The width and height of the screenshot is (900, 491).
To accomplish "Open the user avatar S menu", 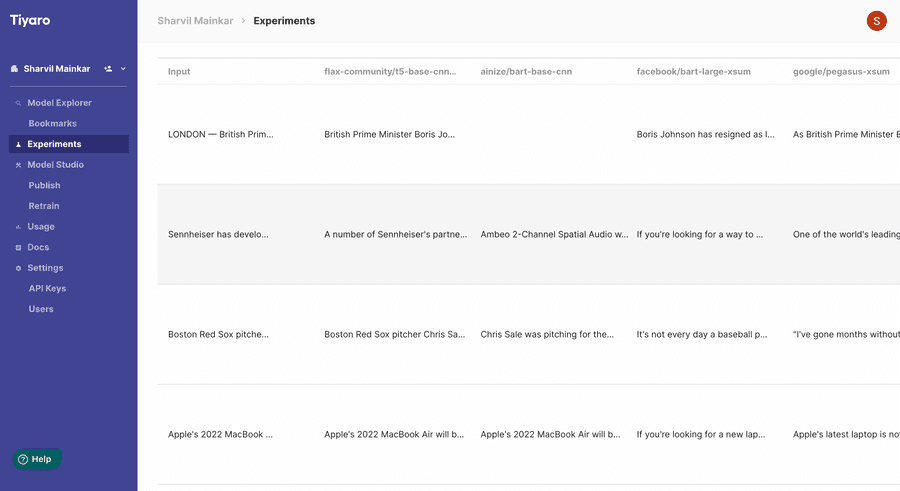I will (x=876, y=21).
